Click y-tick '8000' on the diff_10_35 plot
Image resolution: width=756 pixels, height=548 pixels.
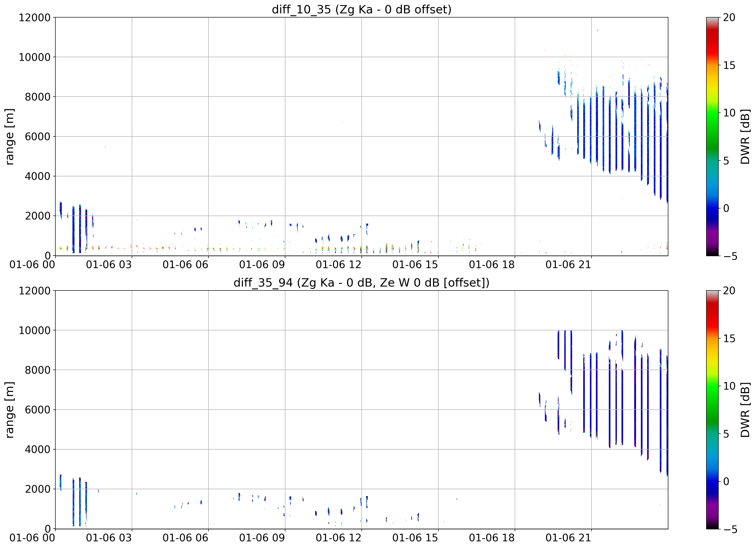point(38,97)
